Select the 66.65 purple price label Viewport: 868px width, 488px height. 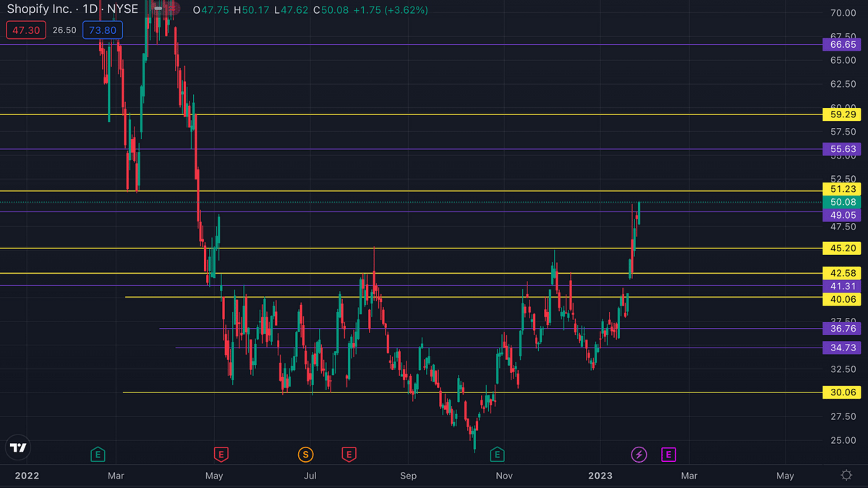click(843, 45)
